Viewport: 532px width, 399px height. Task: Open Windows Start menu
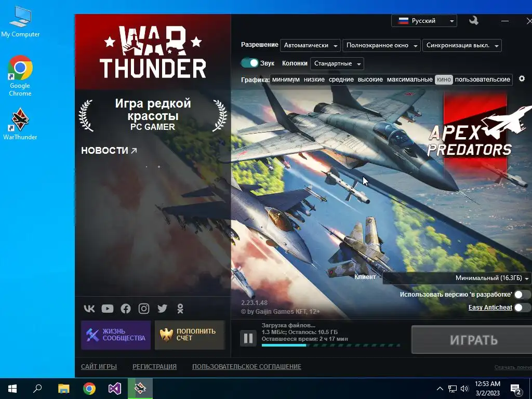[12, 389]
